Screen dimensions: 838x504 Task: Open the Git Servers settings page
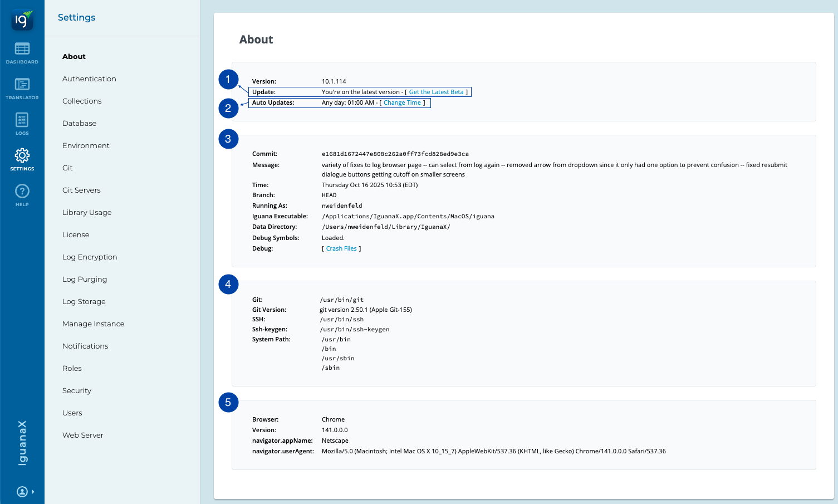point(81,190)
